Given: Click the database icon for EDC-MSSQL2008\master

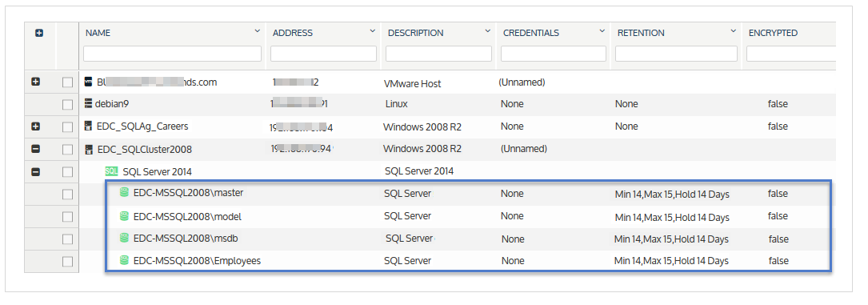Looking at the screenshot, I should coord(125,193).
